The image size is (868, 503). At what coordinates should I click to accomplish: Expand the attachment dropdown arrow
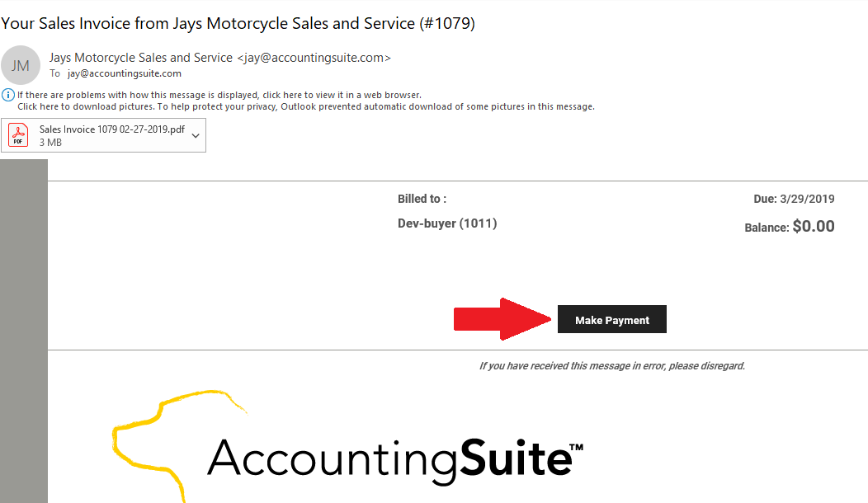coord(196,135)
